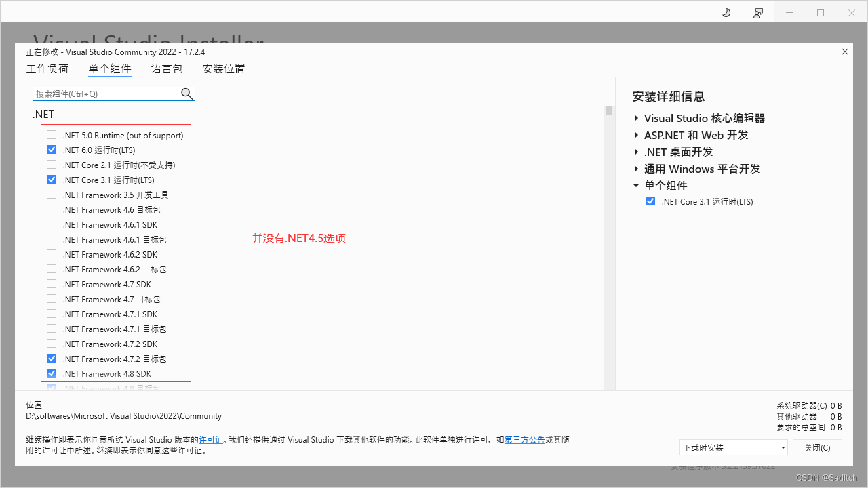Open the feedback icon in title bar

757,12
